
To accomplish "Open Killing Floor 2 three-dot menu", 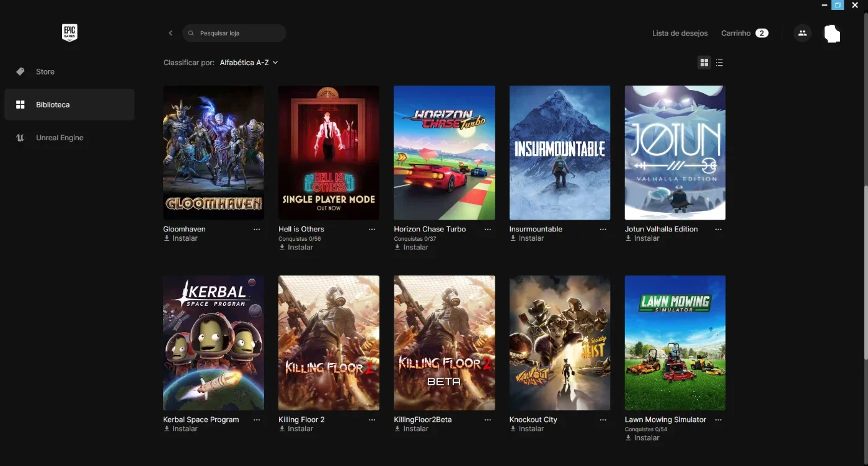I will pyautogui.click(x=372, y=420).
